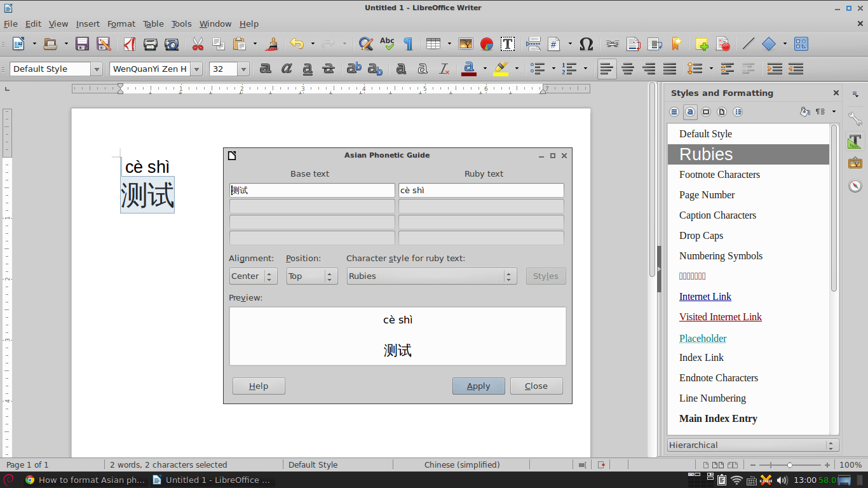Click the dialog Close button
The width and height of the screenshot is (868, 488).
(536, 386)
